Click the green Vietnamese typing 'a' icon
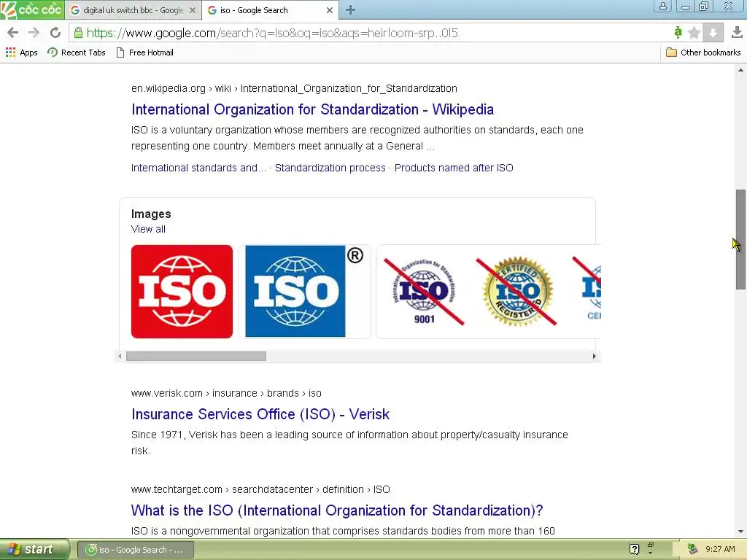Screen dimensions: 747x560 678,32
